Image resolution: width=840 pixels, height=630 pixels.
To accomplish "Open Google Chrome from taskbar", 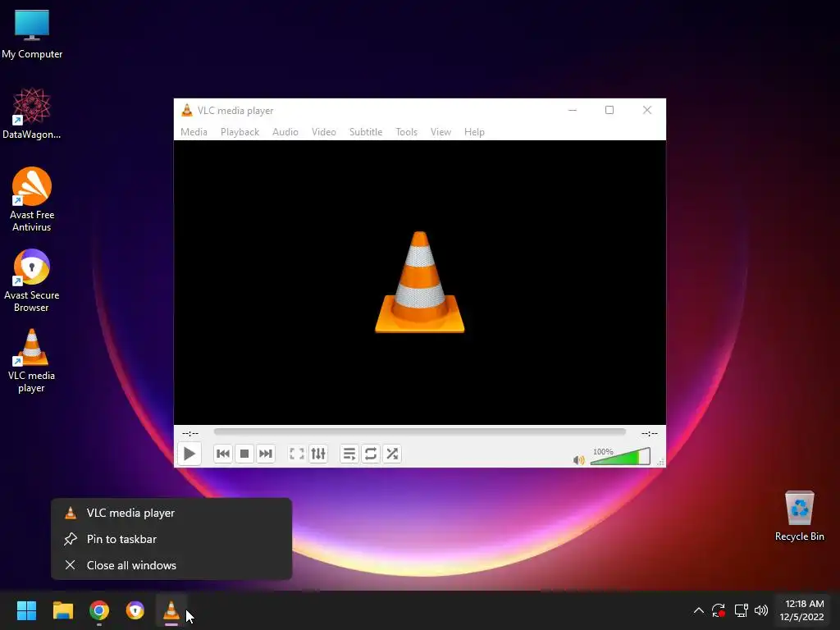I will [99, 610].
